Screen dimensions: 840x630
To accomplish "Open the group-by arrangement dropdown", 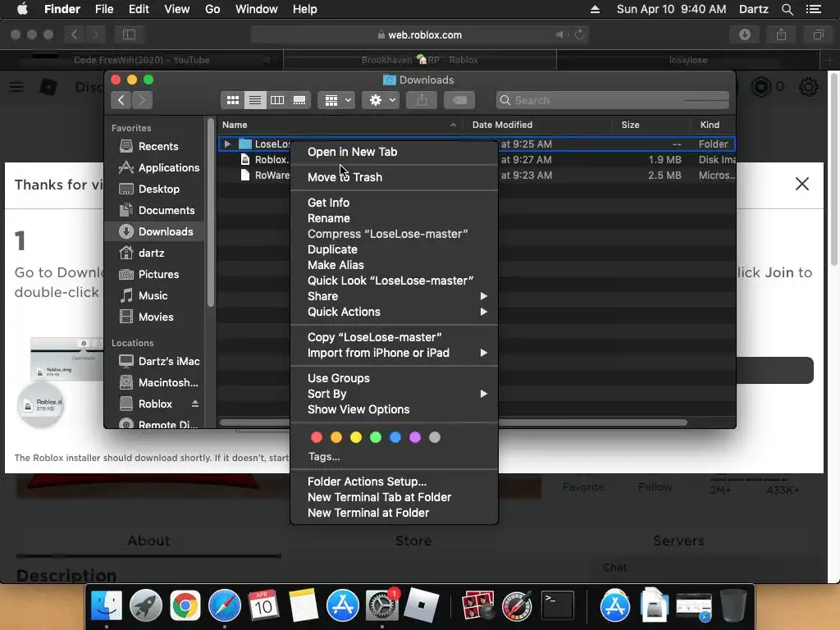I will [x=336, y=100].
